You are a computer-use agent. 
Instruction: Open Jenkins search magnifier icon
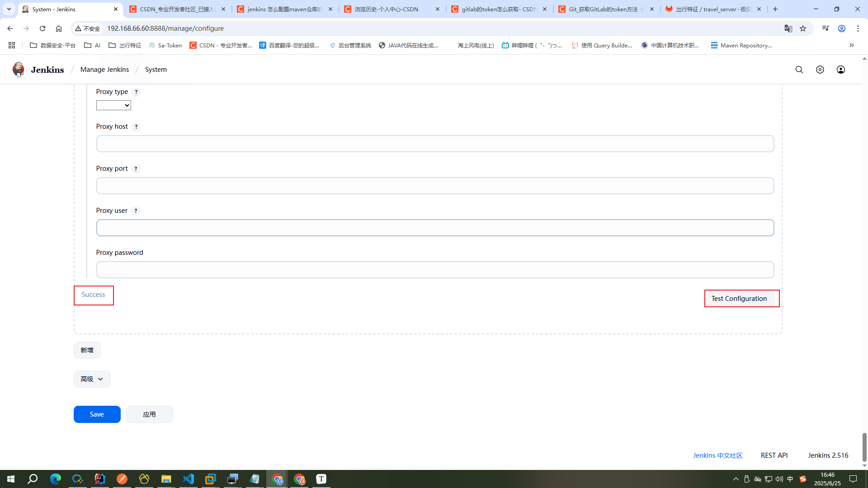tap(799, 70)
